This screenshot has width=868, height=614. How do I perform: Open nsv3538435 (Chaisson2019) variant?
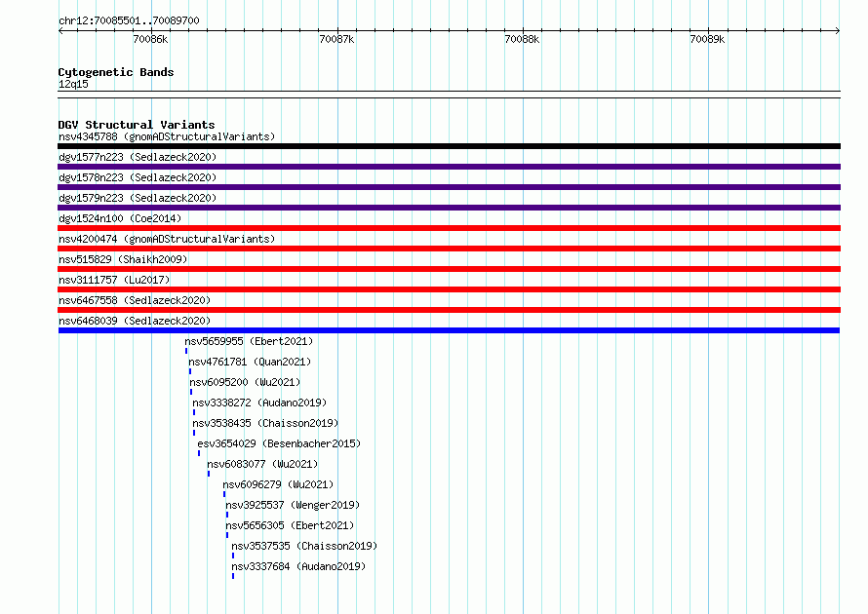[x=265, y=423]
